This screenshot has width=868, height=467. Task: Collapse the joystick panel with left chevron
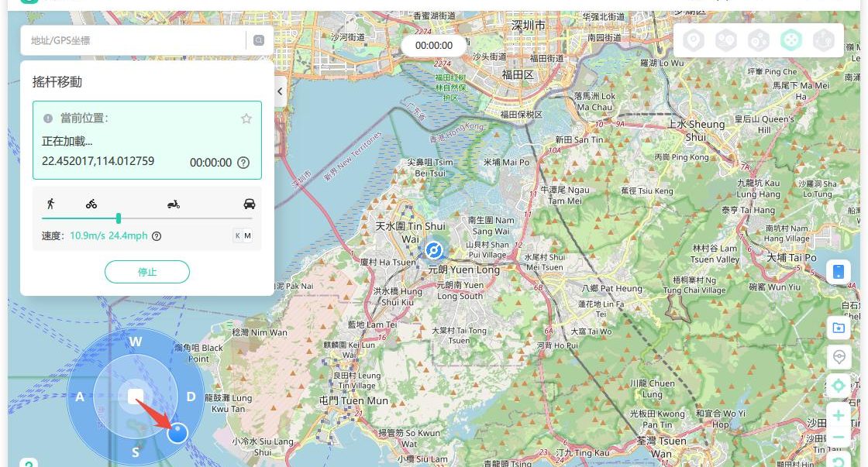tap(280, 91)
